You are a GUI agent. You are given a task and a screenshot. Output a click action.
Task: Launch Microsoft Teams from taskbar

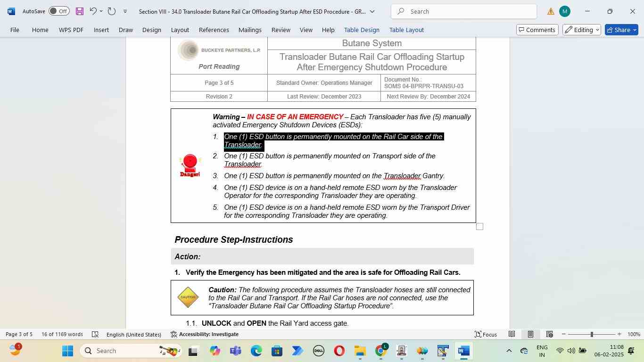pyautogui.click(x=236, y=351)
